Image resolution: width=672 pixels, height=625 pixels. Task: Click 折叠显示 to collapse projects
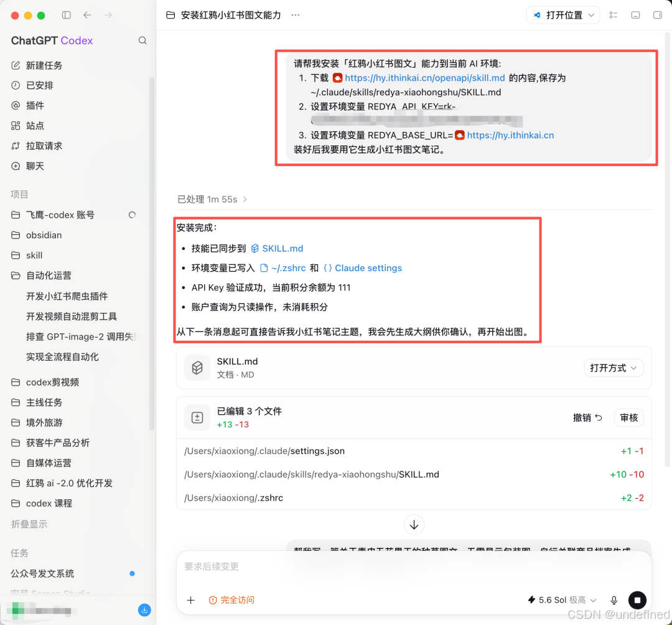[x=29, y=524]
